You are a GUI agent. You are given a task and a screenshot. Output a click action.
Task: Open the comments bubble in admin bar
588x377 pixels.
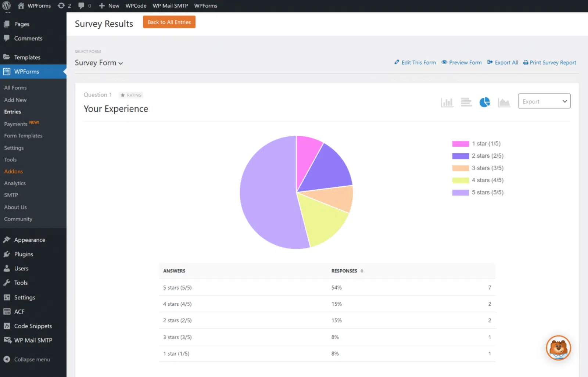point(81,6)
